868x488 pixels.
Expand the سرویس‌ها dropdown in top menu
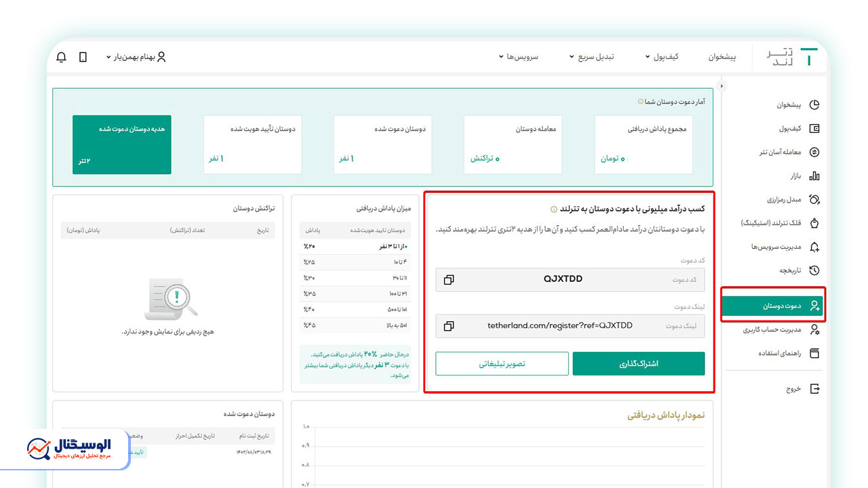(518, 57)
